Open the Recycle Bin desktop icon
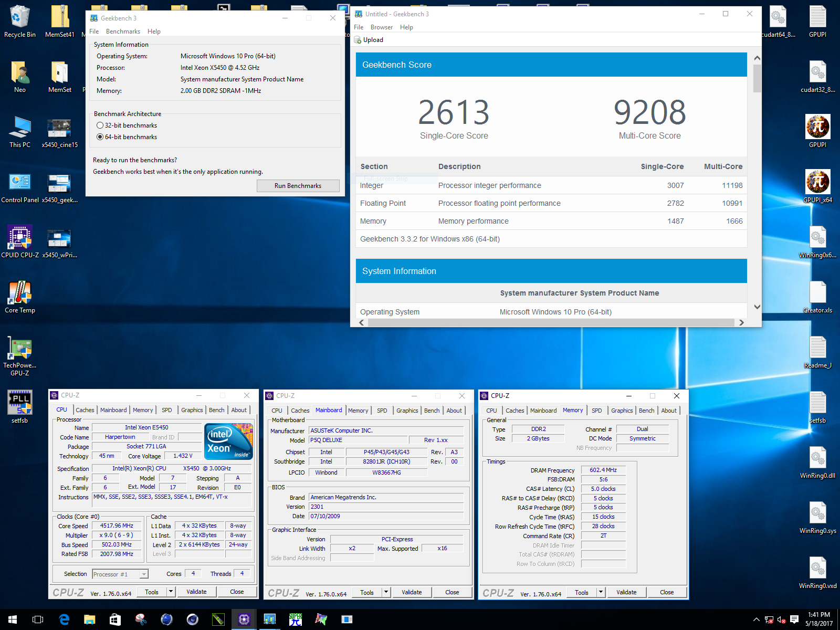The height and width of the screenshot is (630, 840). tap(20, 22)
